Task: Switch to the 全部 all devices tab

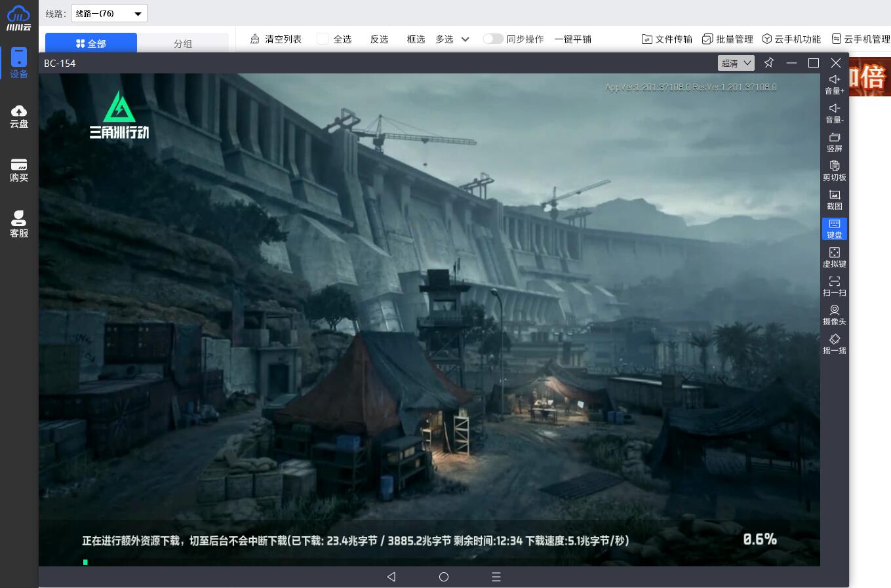Action: (x=91, y=43)
